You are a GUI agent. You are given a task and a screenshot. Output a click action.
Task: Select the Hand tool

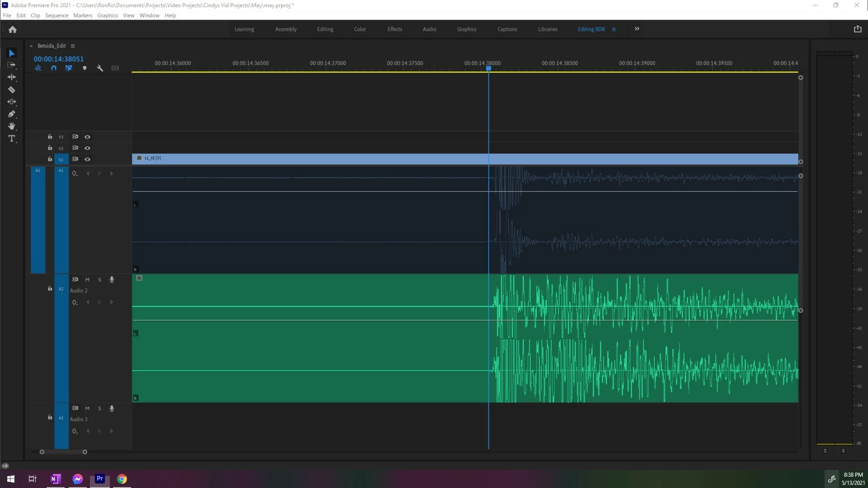tap(12, 126)
